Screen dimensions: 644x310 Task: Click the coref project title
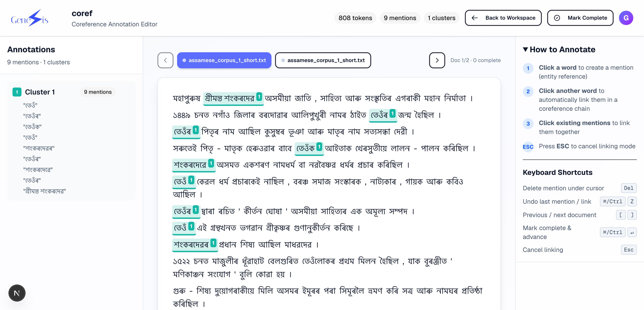[82, 13]
